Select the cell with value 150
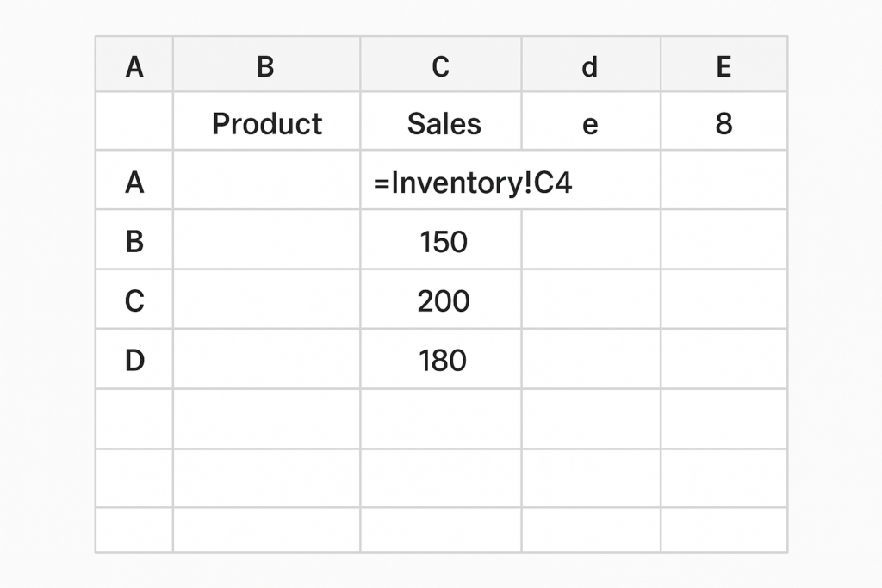The height and width of the screenshot is (588, 882). (441, 240)
